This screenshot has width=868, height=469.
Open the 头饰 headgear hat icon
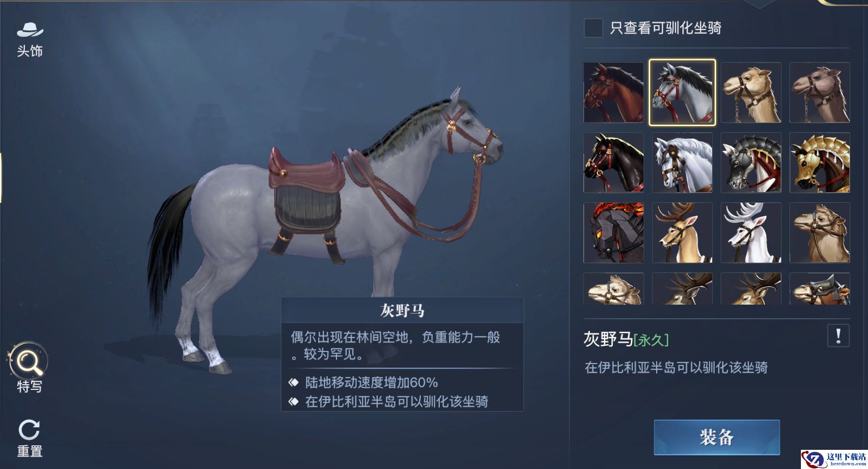pyautogui.click(x=30, y=30)
